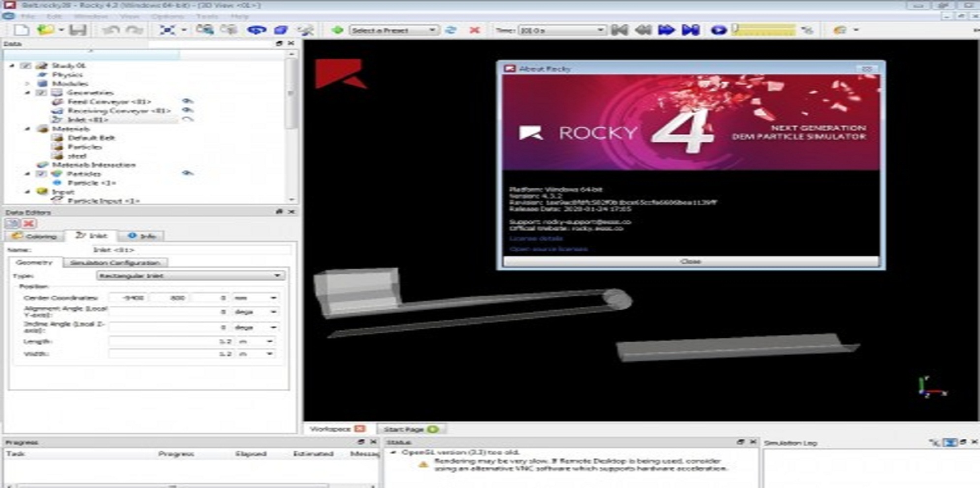
Task: Expand the Modules tree node
Action: point(28,84)
